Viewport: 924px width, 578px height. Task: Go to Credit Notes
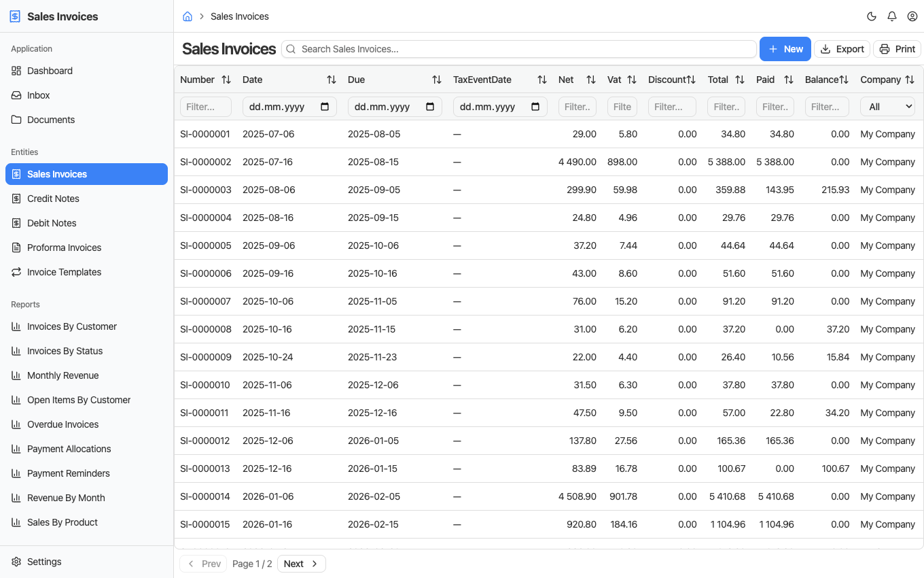[x=86, y=199]
